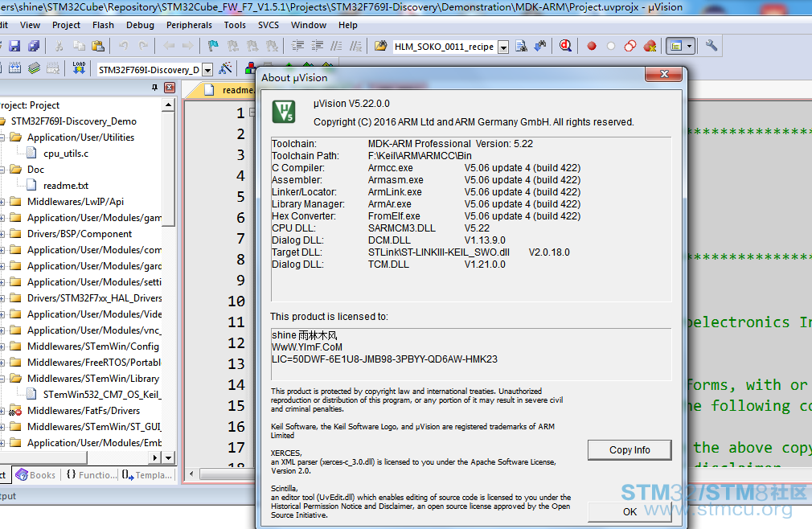The image size is (812, 529).
Task: Select readme.txt in the project tree
Action: [66, 186]
